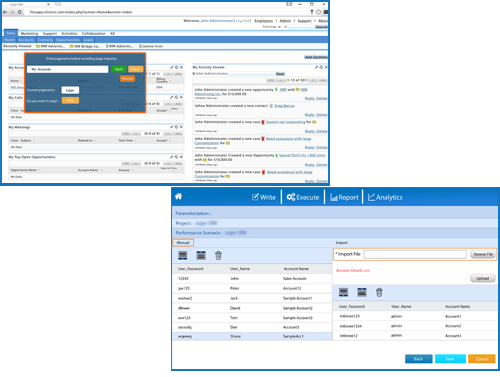Click the orange Cancel button
The width and height of the screenshot is (500, 377).
[482, 359]
